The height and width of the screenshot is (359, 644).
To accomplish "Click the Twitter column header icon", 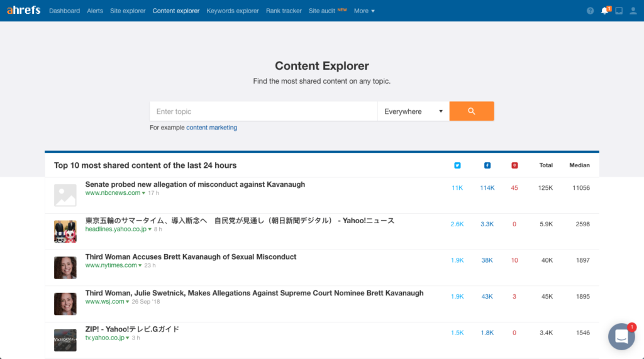I will point(457,165).
